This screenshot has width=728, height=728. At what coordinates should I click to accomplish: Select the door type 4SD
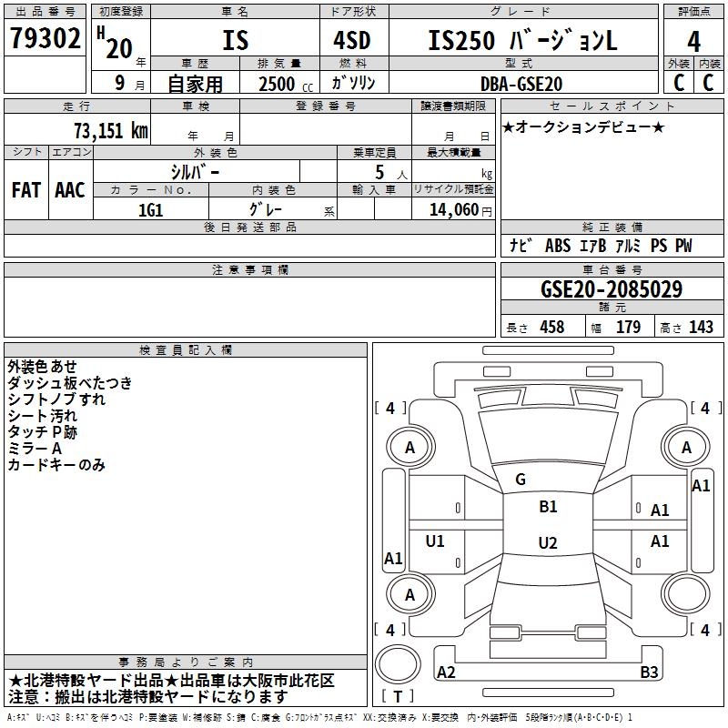pos(352,40)
